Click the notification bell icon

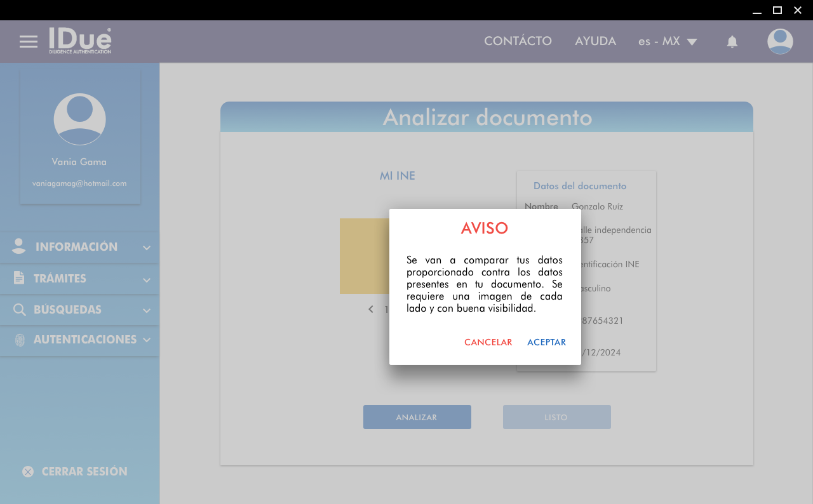732,42
